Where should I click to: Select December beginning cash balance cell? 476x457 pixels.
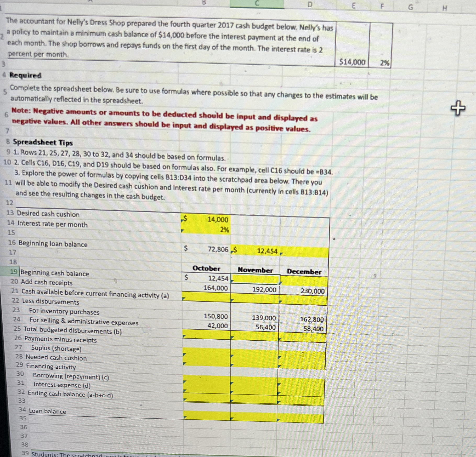[x=304, y=281]
